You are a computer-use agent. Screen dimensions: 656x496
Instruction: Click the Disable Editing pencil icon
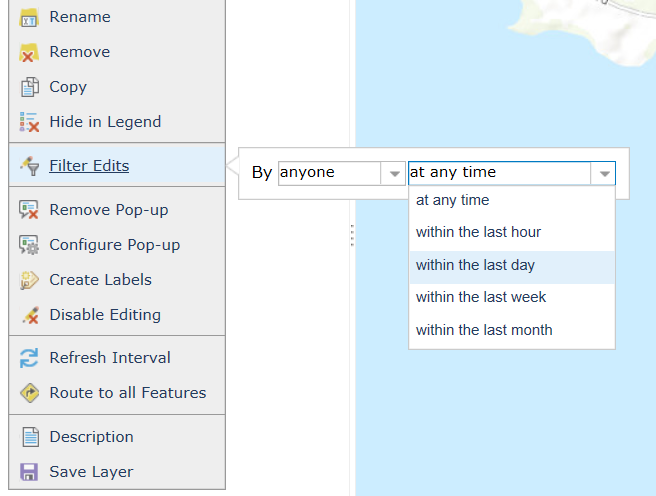(x=29, y=315)
